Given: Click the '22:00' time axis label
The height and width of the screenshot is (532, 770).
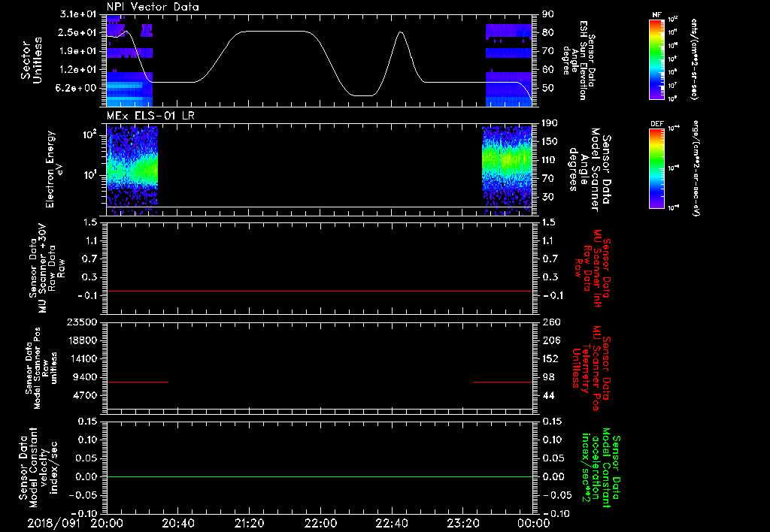Looking at the screenshot, I should tap(320, 523).
